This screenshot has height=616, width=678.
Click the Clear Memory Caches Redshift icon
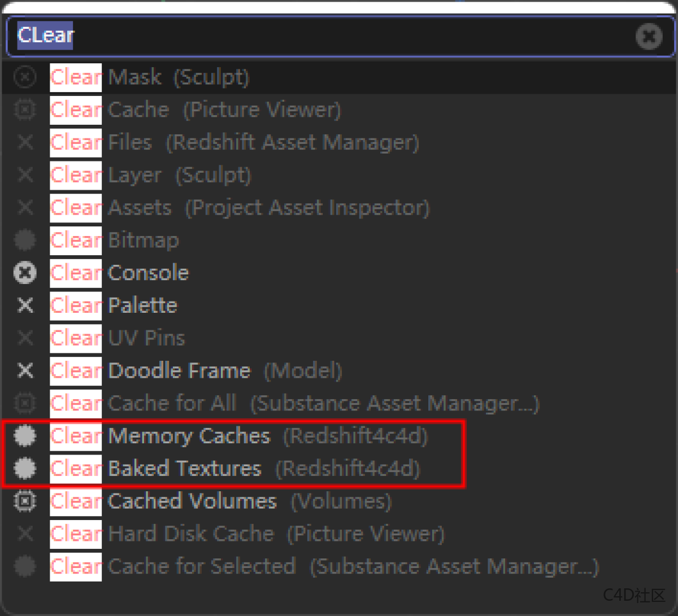coord(25,436)
